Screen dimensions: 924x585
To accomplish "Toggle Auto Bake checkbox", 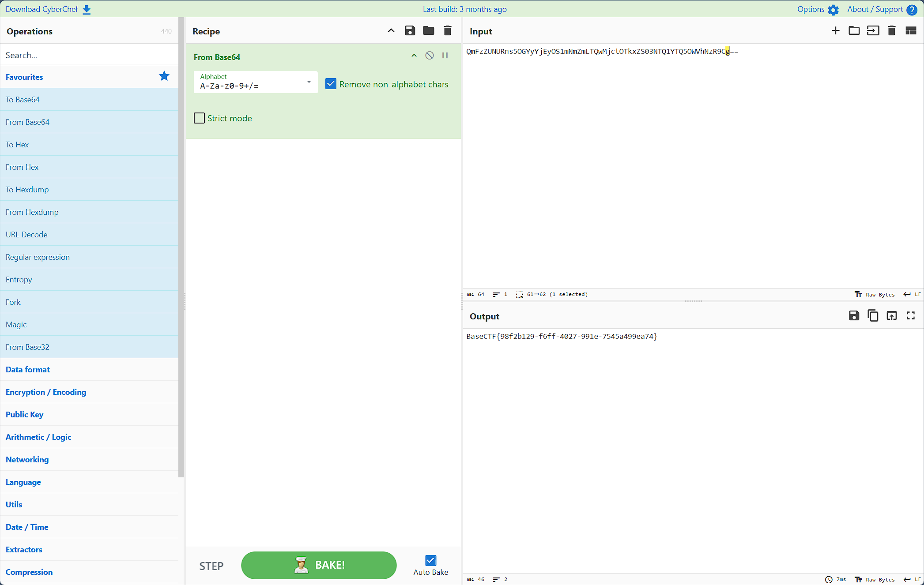I will (430, 560).
